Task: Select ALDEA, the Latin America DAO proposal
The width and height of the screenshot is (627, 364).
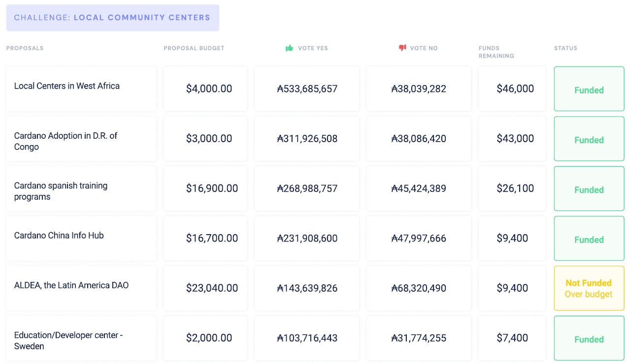Action: point(71,285)
